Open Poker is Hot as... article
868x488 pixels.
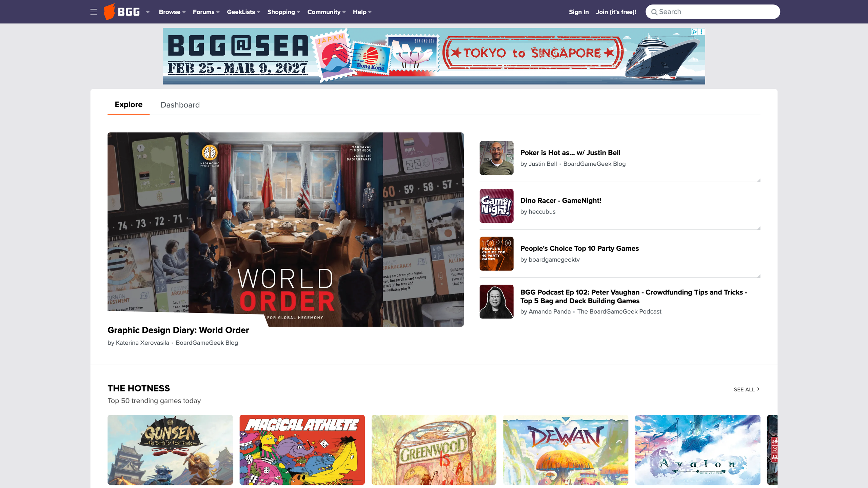tap(570, 153)
